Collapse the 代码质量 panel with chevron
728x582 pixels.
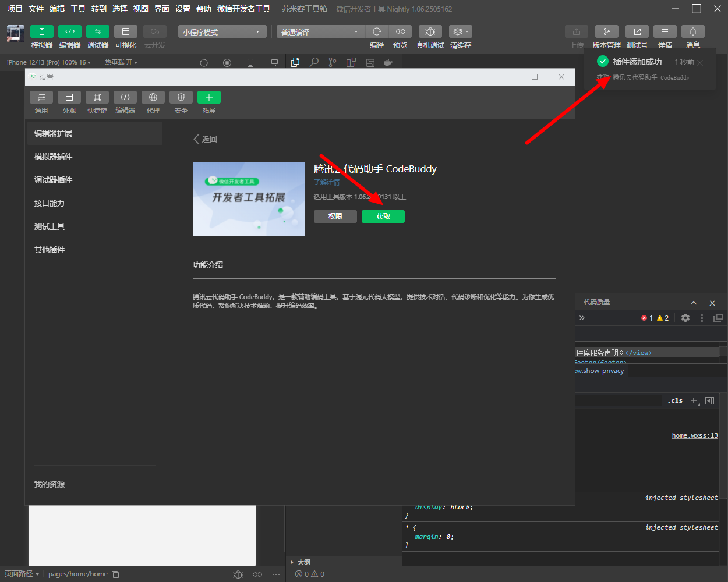[694, 303]
